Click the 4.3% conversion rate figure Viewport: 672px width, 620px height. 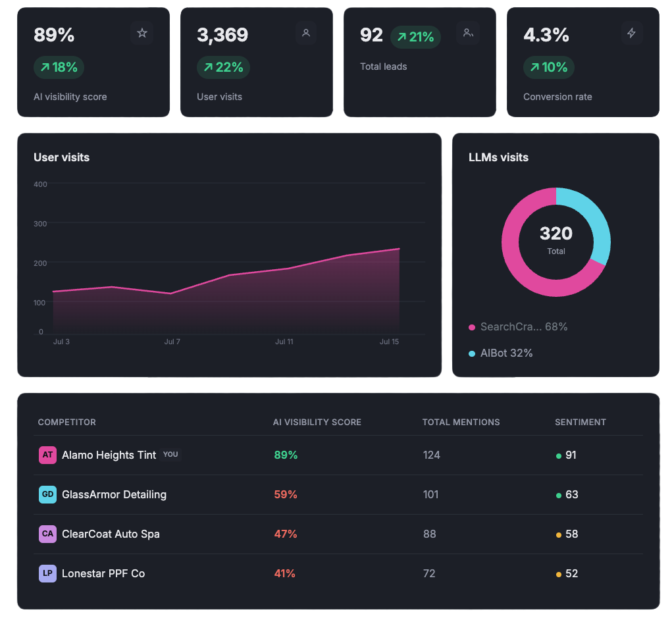546,35
